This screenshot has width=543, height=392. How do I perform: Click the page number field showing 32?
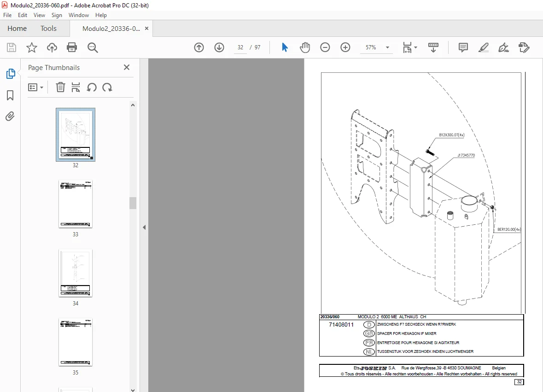[240, 47]
